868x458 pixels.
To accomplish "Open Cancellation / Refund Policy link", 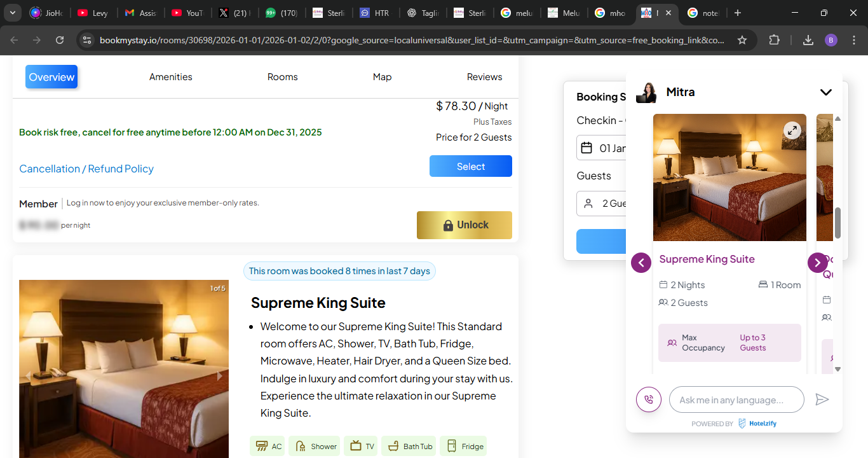I will point(86,169).
